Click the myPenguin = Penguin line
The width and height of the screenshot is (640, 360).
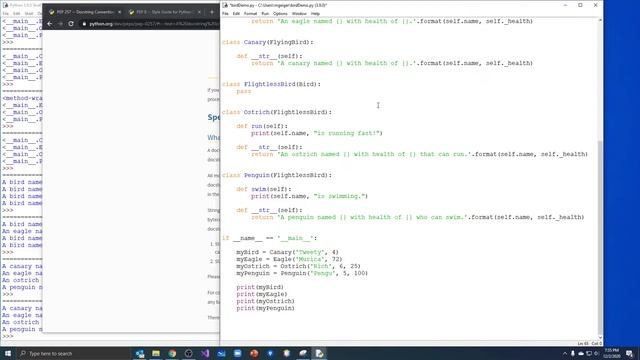tap(302, 273)
